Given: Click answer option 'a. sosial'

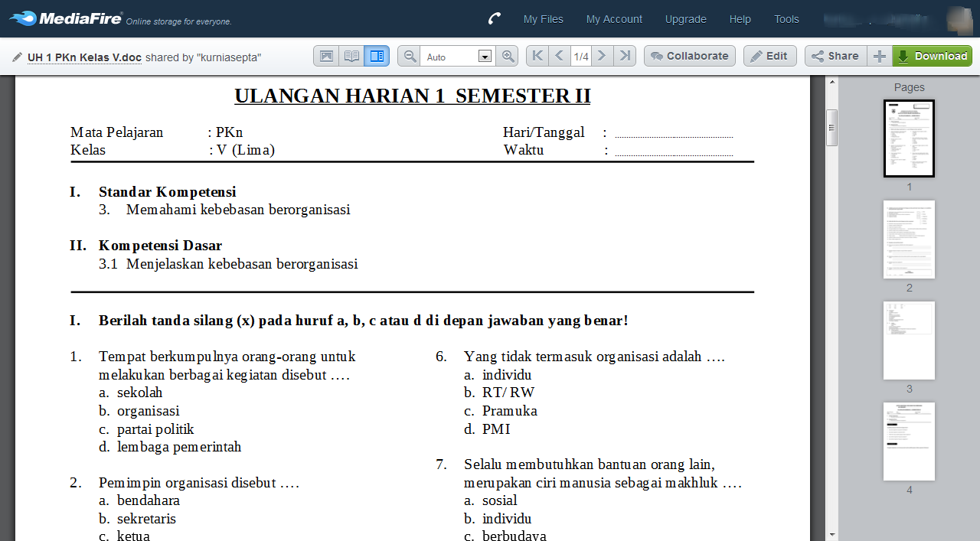Looking at the screenshot, I should click(x=490, y=500).
